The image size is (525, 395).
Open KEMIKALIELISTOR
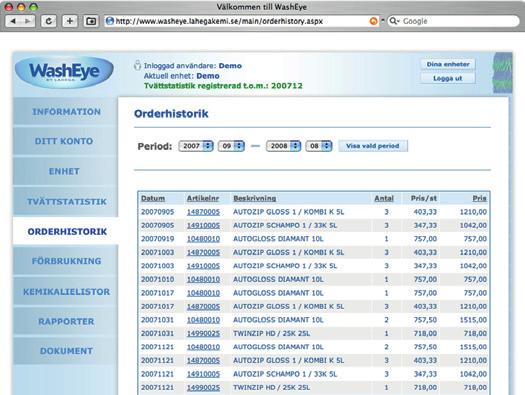pyautogui.click(x=66, y=292)
